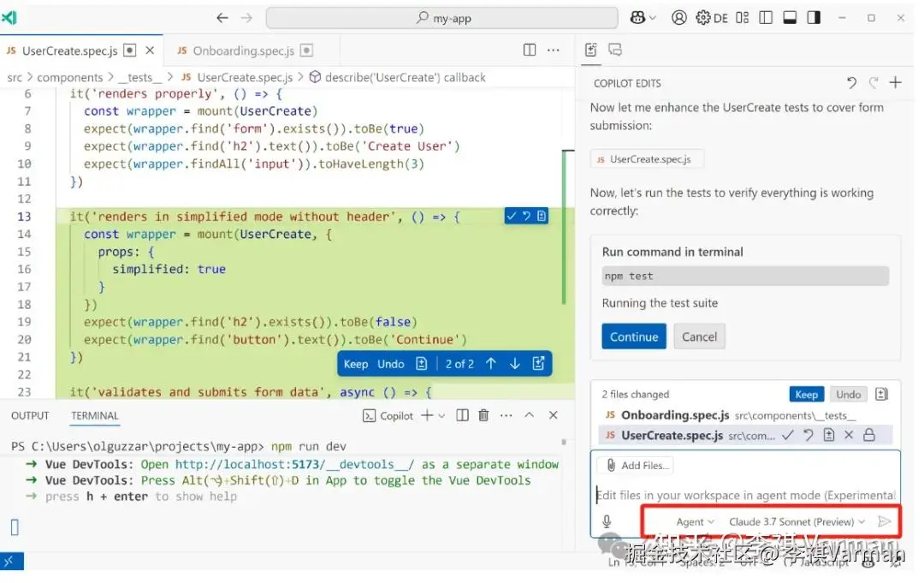Click Keep in the floating editor toolbar

point(355,364)
